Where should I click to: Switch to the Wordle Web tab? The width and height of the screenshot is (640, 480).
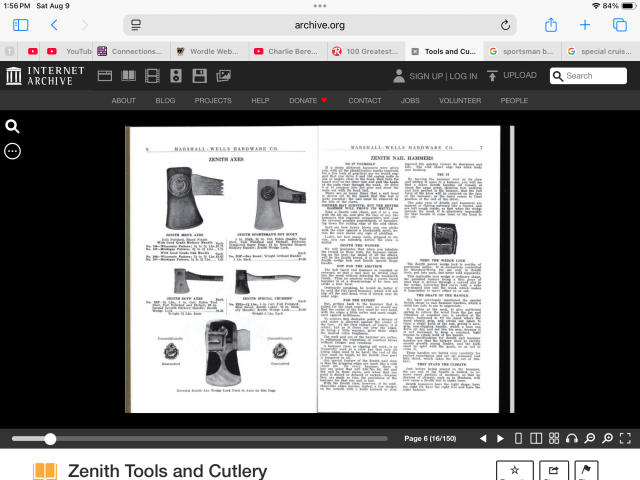[208, 51]
